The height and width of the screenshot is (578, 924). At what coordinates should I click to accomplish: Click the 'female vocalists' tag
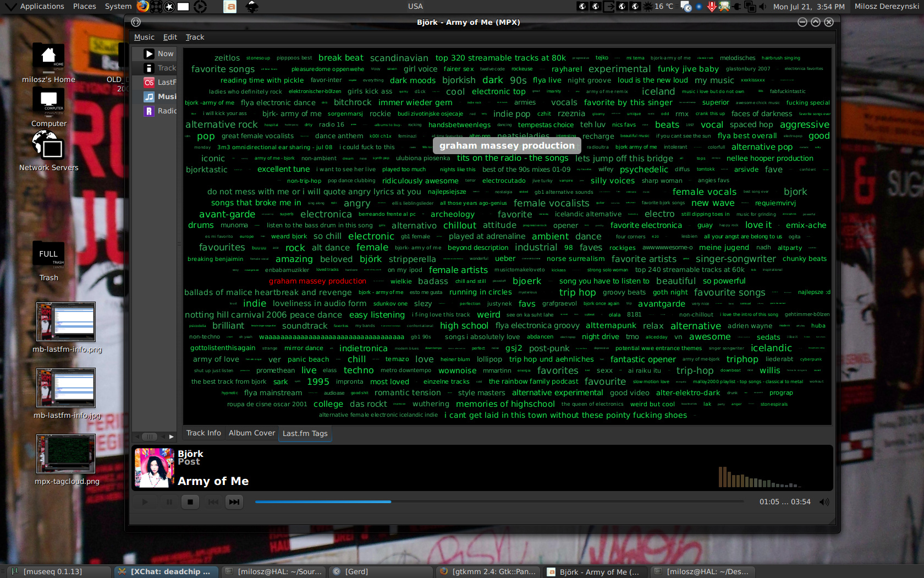551,203
